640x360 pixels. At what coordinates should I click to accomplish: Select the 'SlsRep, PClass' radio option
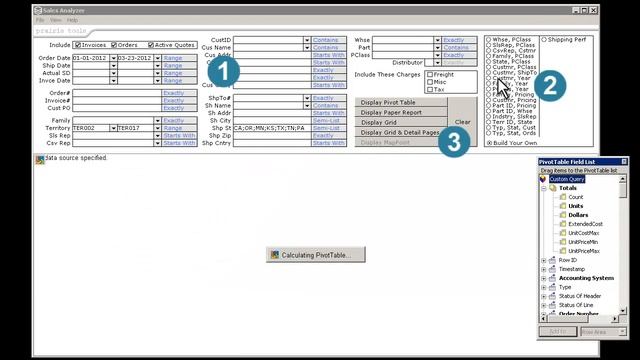coord(489,45)
